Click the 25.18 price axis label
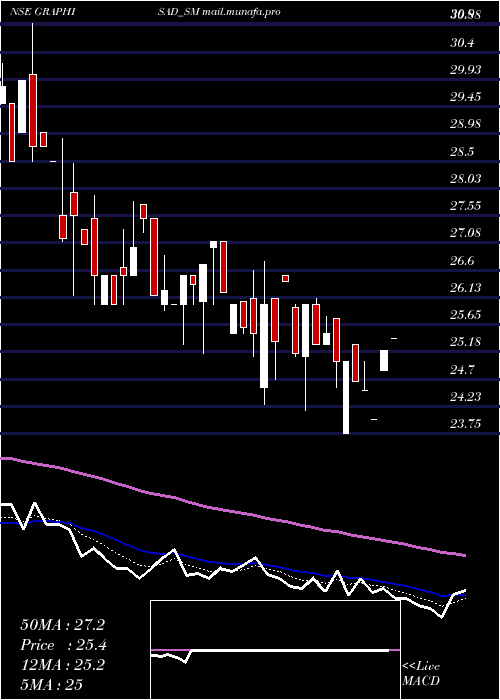 [x=465, y=342]
